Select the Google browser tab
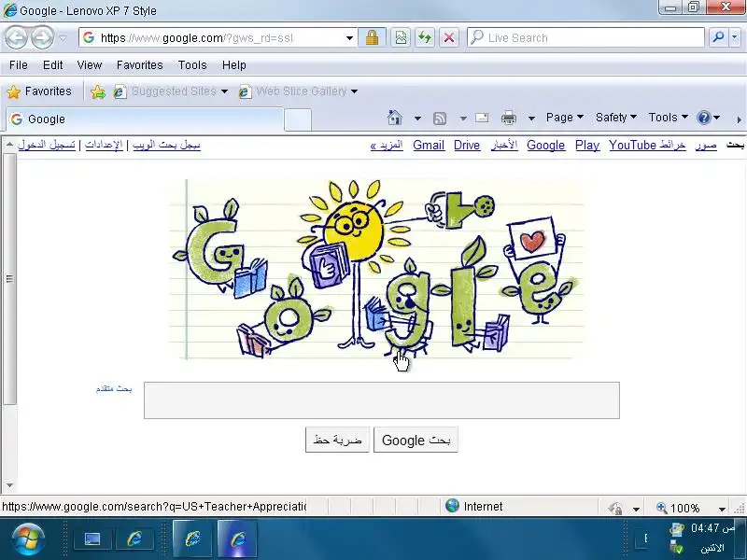The height and width of the screenshot is (560, 747). 145,119
